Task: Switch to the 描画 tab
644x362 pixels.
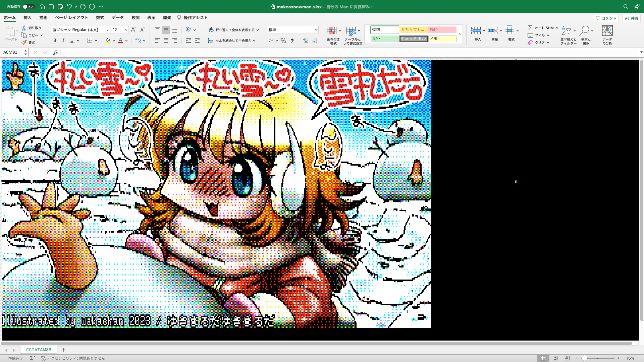Action: [x=43, y=18]
